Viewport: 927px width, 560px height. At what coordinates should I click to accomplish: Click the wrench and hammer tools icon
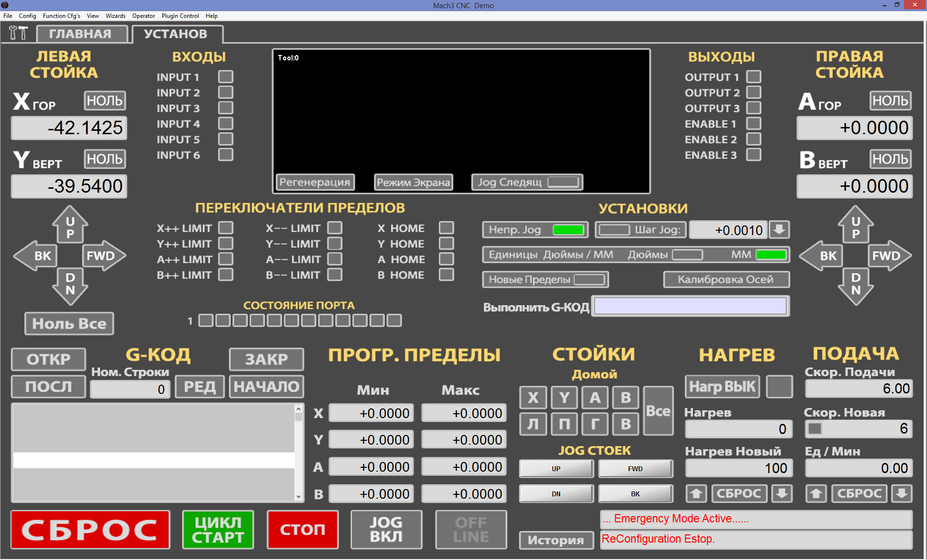tap(18, 33)
